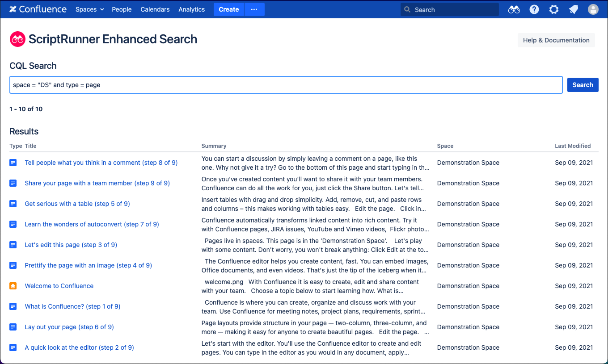Image resolution: width=608 pixels, height=364 pixels.
Task: Click summary starting 'Page layouts provide structure'
Action: click(315, 327)
